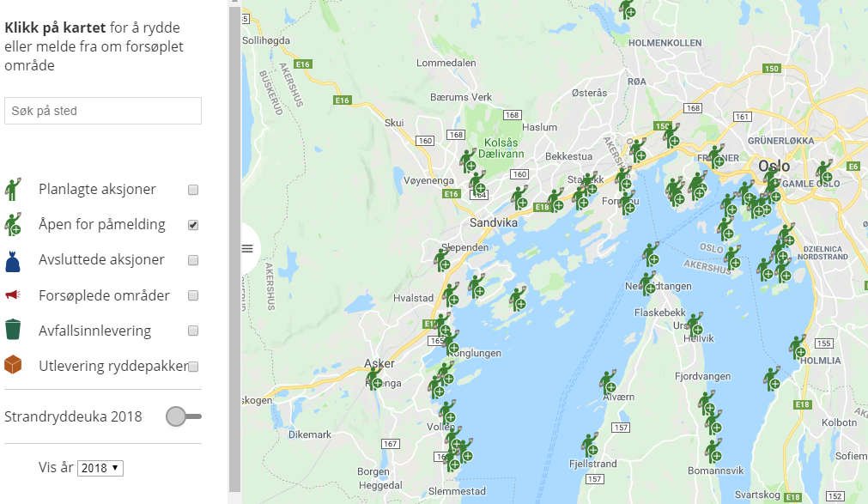The height and width of the screenshot is (504, 868).
Task: Open the cleanup marker left of Holmlia label
Action: tap(798, 347)
